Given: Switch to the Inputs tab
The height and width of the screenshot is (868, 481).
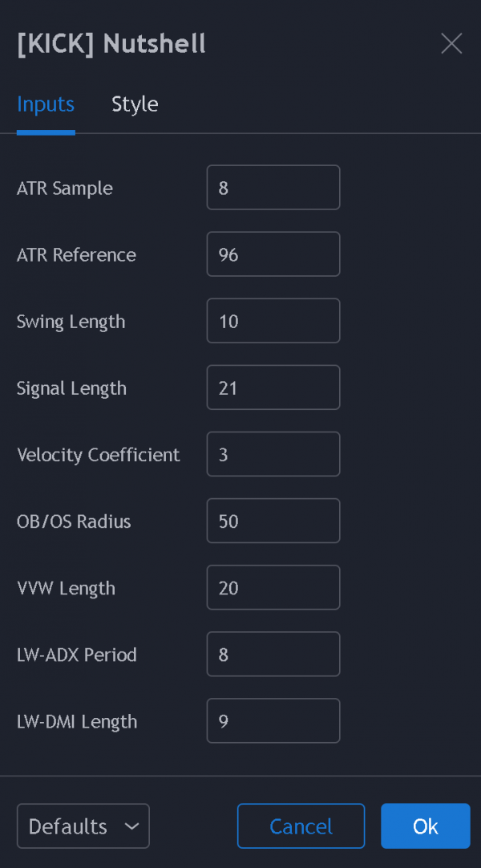Looking at the screenshot, I should point(46,104).
